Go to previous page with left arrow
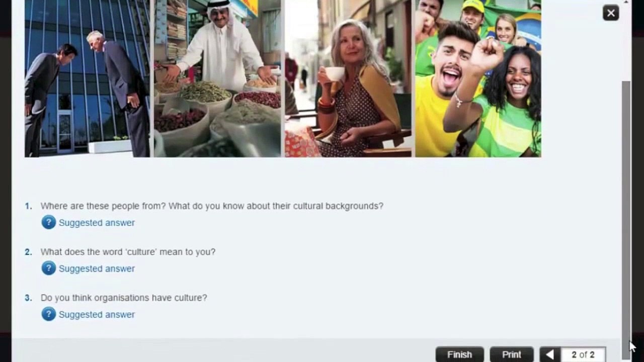Screen dimensions: 644x362 pos(549,354)
